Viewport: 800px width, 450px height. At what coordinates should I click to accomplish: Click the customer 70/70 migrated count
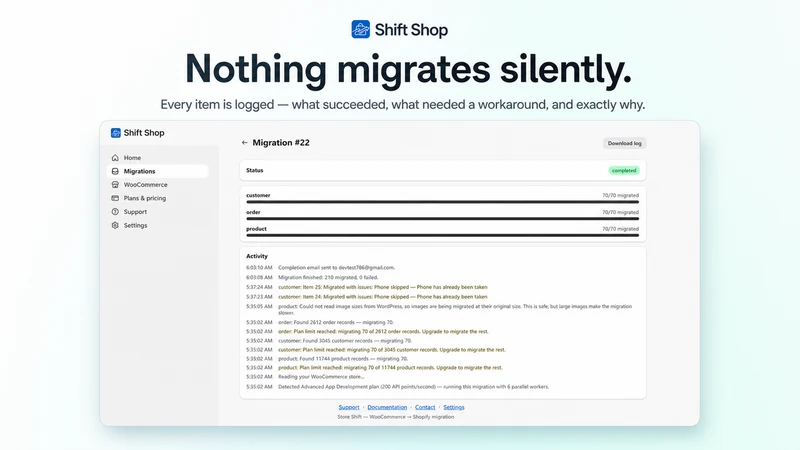point(620,195)
